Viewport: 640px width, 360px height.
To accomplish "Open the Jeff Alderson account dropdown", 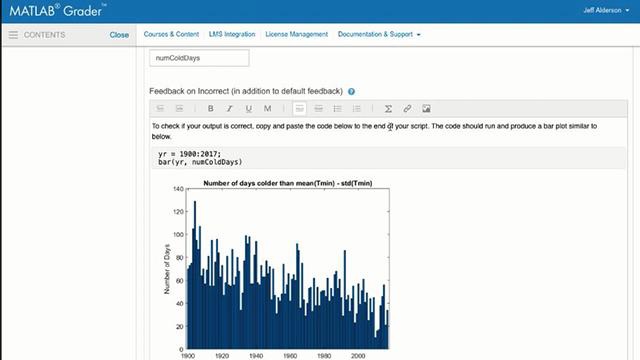I will [606, 10].
